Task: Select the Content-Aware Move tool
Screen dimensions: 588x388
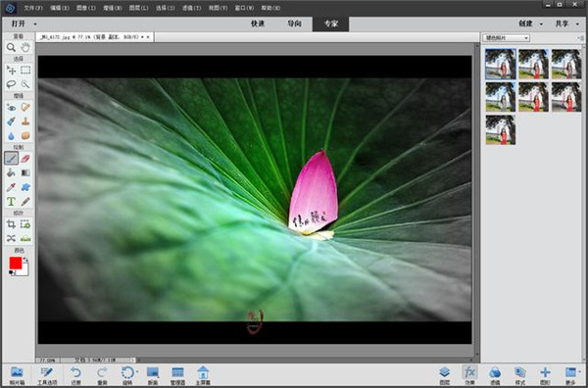Action: (x=11, y=238)
